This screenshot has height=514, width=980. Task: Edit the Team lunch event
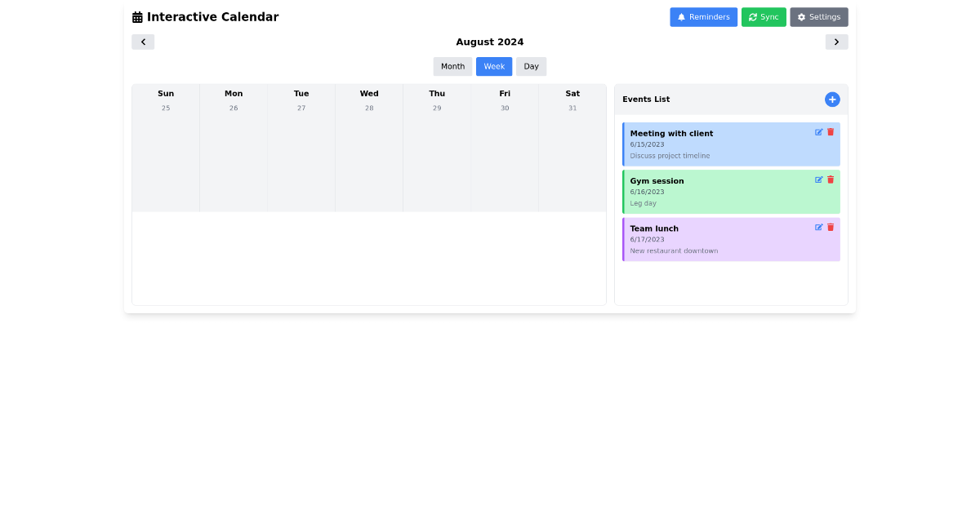click(x=818, y=227)
